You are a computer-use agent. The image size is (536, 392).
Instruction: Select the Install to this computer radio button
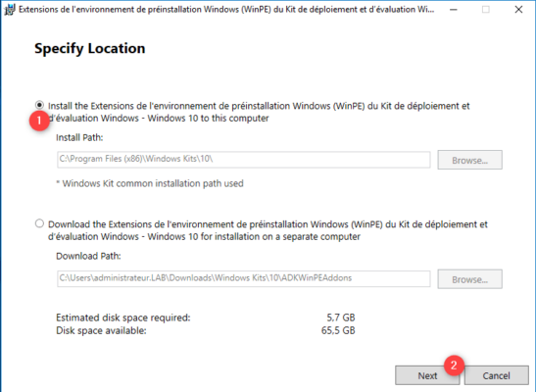39,105
